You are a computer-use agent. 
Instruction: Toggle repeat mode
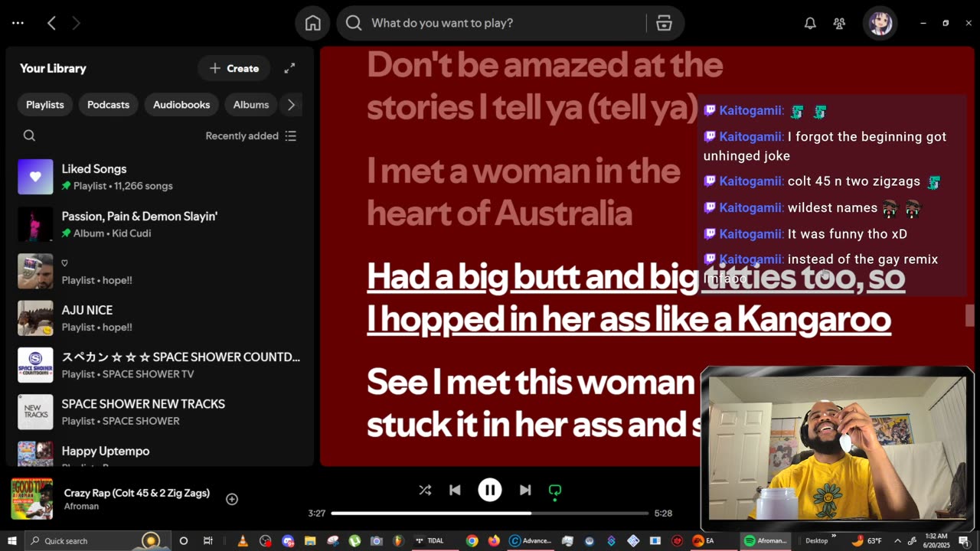(555, 491)
